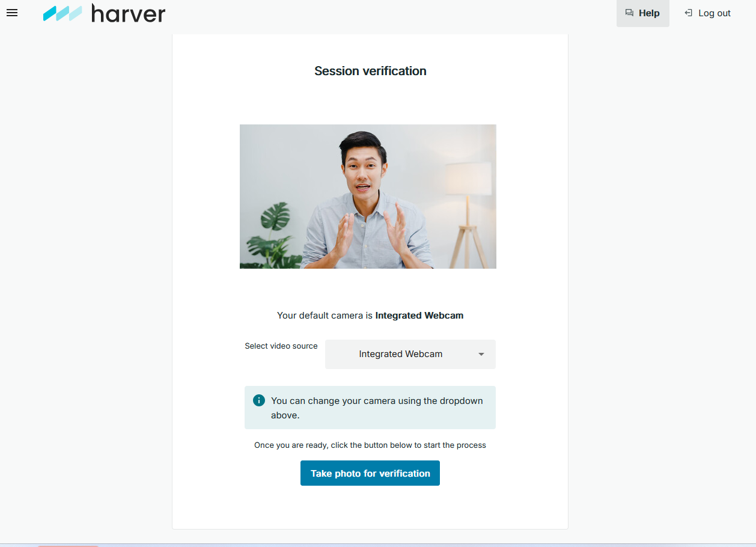The height and width of the screenshot is (547, 756).
Task: Click the chat bubble icon beside Help
Action: [629, 13]
